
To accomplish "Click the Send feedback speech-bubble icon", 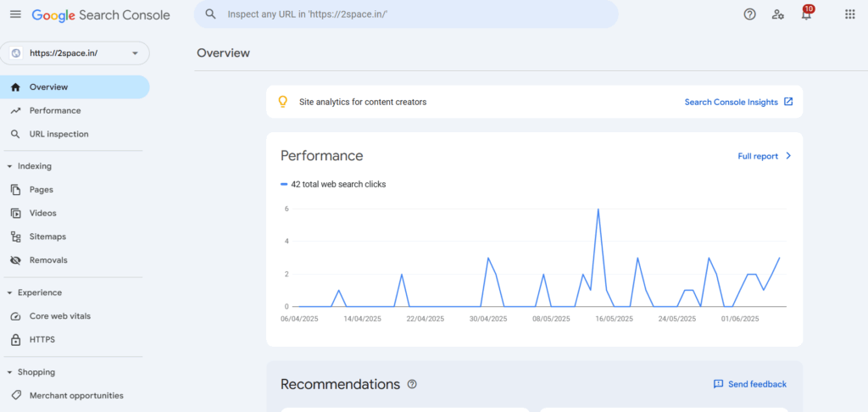I will (x=718, y=384).
